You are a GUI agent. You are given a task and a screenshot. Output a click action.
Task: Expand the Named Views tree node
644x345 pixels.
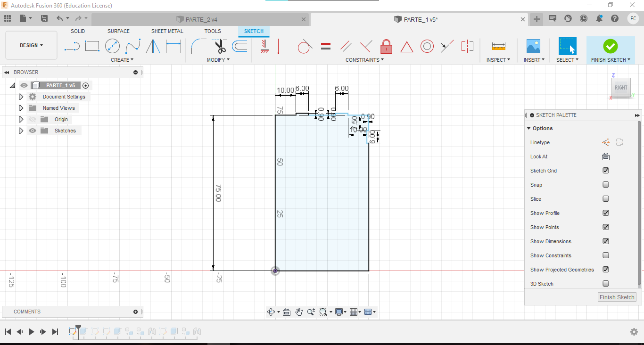(x=21, y=108)
